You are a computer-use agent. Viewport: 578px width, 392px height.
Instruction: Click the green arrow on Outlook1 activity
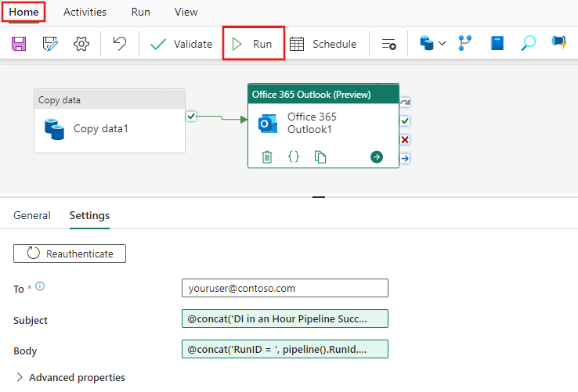click(377, 157)
